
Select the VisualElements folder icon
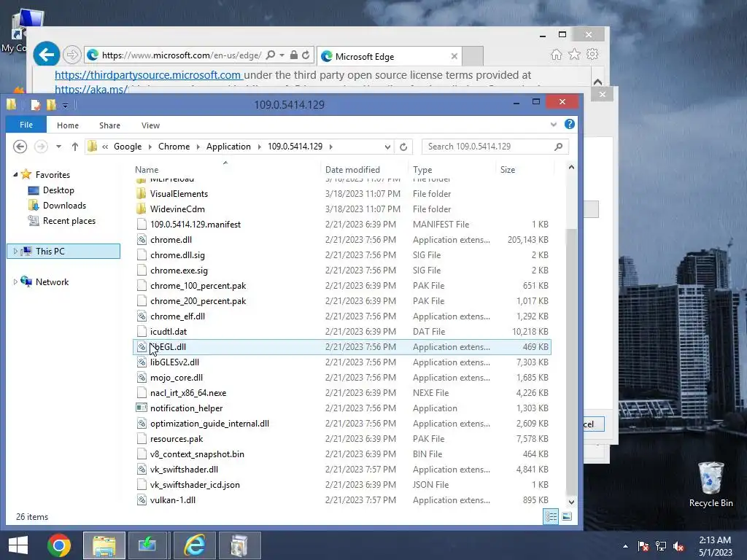141,194
